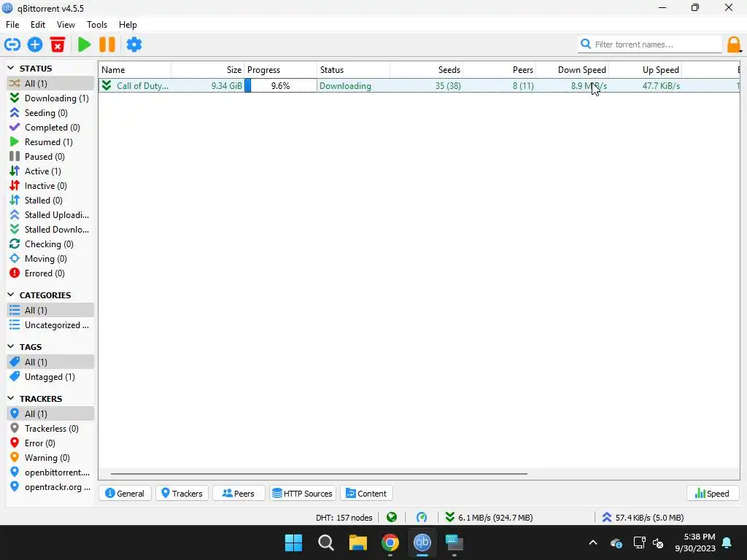
Task: Switch to the Content tab
Action: point(366,494)
